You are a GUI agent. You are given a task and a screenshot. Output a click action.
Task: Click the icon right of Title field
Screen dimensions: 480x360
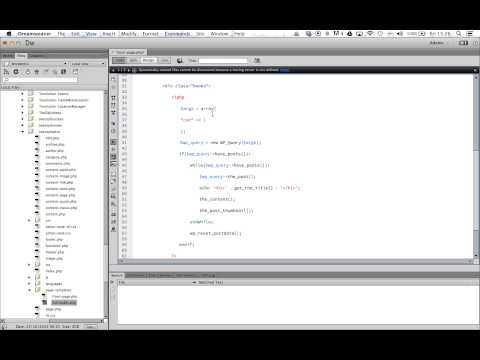tap(257, 60)
